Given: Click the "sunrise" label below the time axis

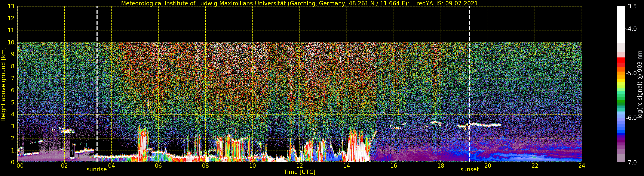Looking at the screenshot, I should [x=97, y=170].
